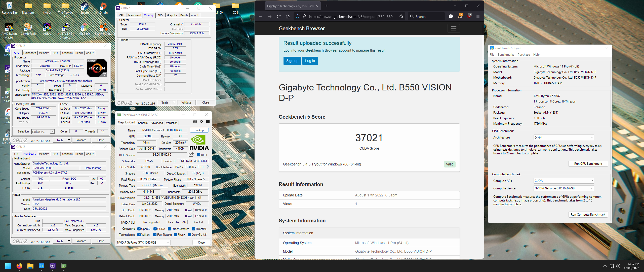Open the GPU-Z hamburger menu icon

pyautogui.click(x=208, y=121)
